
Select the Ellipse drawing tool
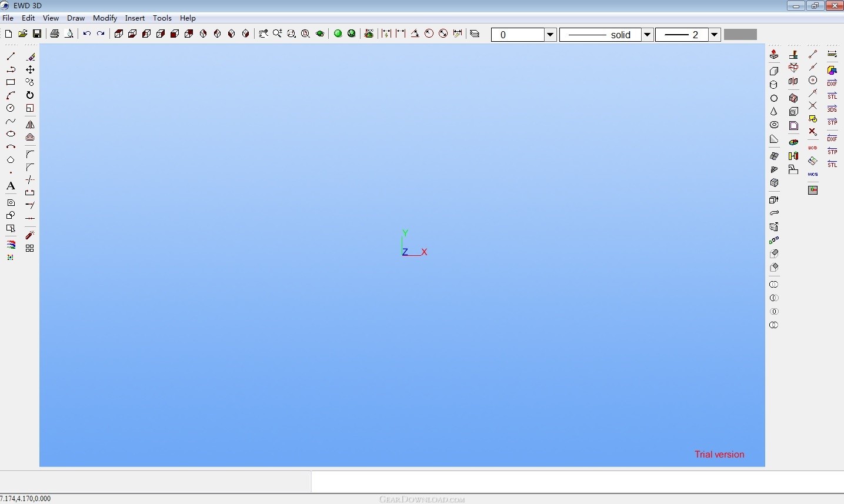click(11, 134)
